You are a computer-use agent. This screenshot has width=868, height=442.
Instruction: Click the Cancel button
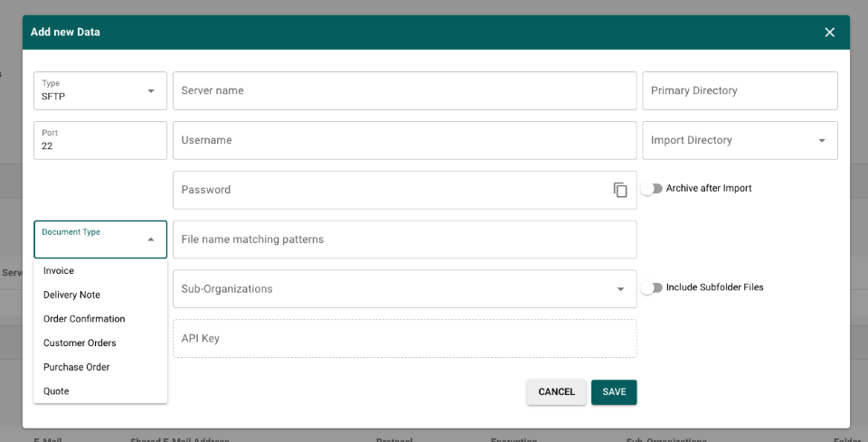point(556,392)
